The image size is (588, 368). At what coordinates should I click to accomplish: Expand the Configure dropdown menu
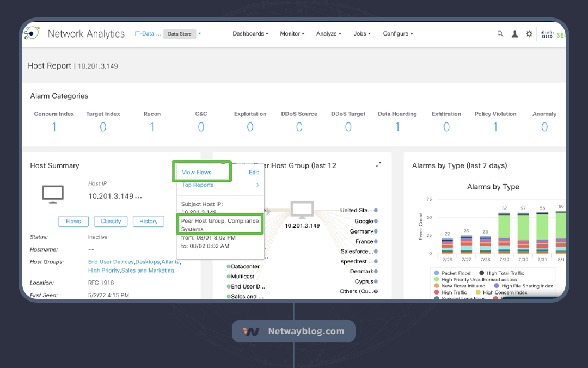pos(397,34)
